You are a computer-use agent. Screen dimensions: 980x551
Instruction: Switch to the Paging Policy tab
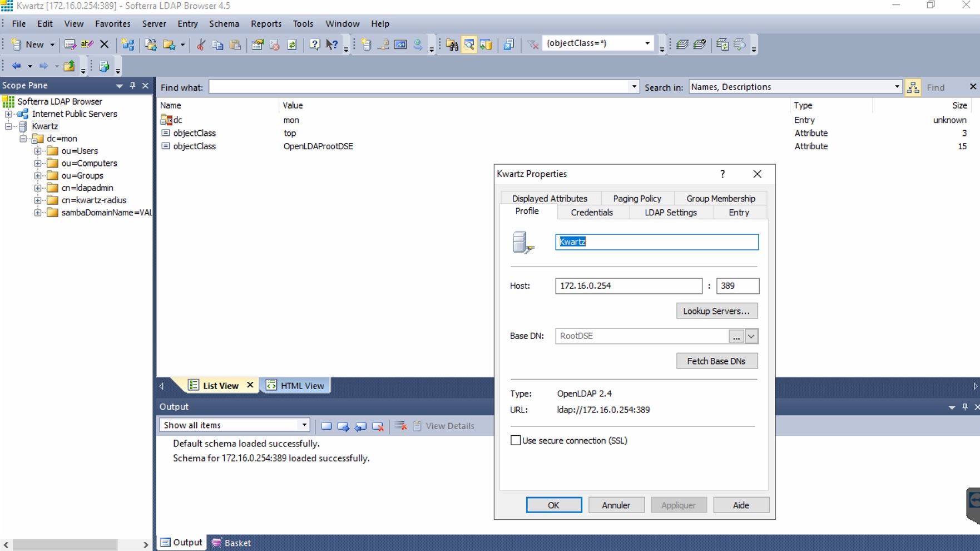click(637, 199)
